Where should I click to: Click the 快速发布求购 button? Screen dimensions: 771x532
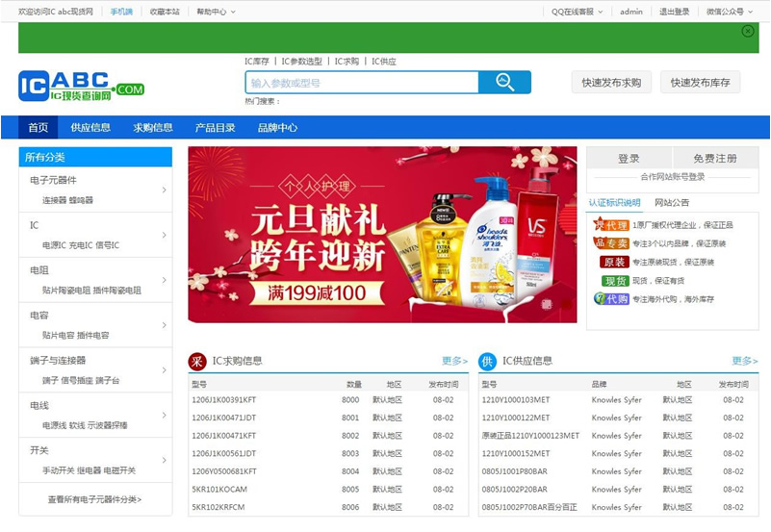[x=611, y=83]
